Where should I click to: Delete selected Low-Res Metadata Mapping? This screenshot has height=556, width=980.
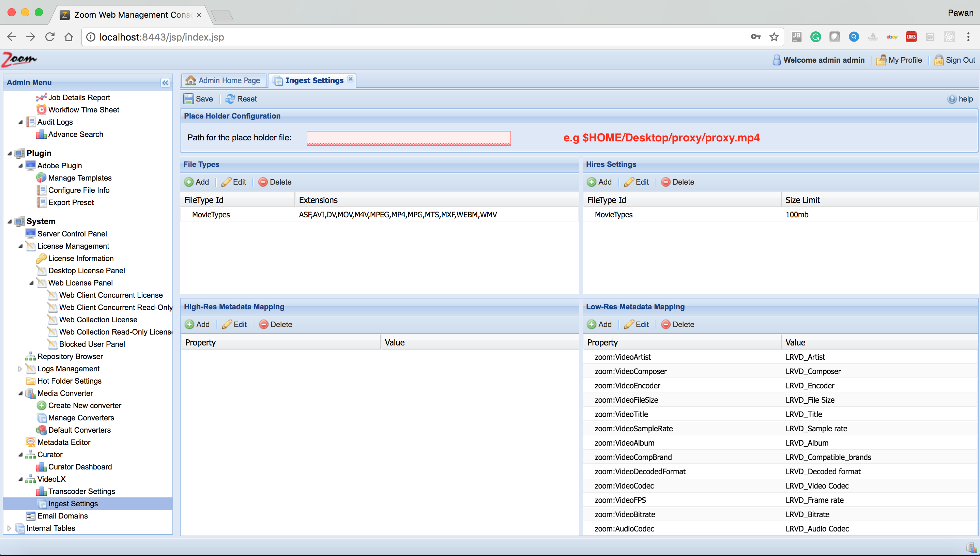tap(677, 325)
